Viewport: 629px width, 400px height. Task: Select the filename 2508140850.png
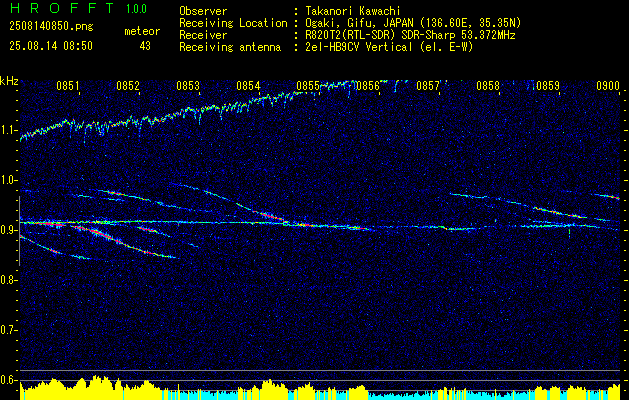51,27
